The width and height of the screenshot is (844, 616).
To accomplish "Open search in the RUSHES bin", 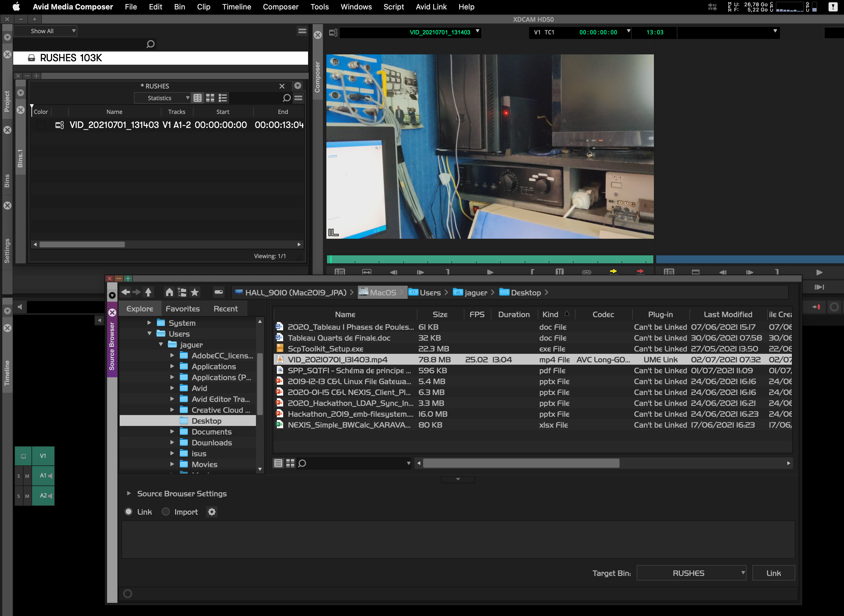I will click(286, 98).
